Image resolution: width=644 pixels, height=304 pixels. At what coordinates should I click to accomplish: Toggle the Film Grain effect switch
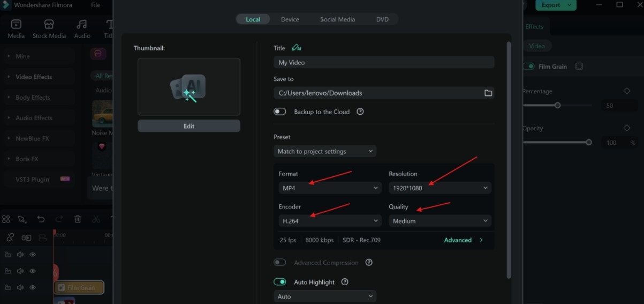pos(529,66)
